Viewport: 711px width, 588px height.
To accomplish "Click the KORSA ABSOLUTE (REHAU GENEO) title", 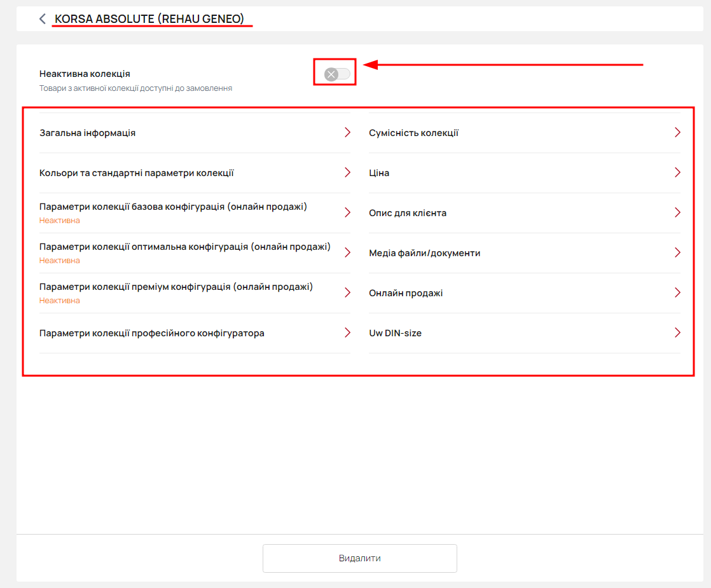I will pos(149,18).
